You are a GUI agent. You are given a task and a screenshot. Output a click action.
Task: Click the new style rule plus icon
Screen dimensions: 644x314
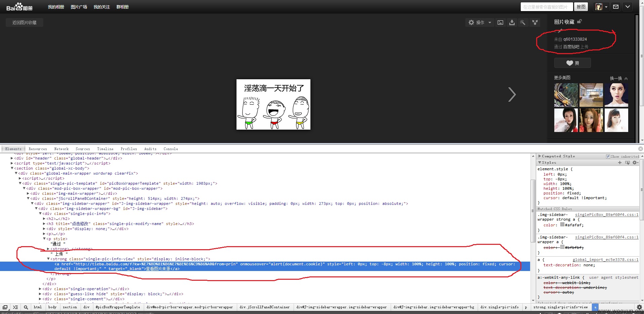[x=620, y=163]
